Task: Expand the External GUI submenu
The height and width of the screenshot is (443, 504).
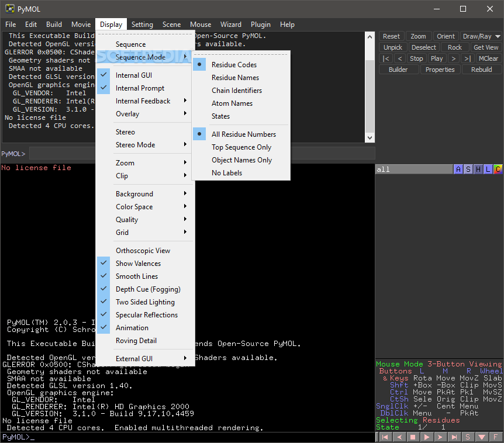Action: (145, 358)
